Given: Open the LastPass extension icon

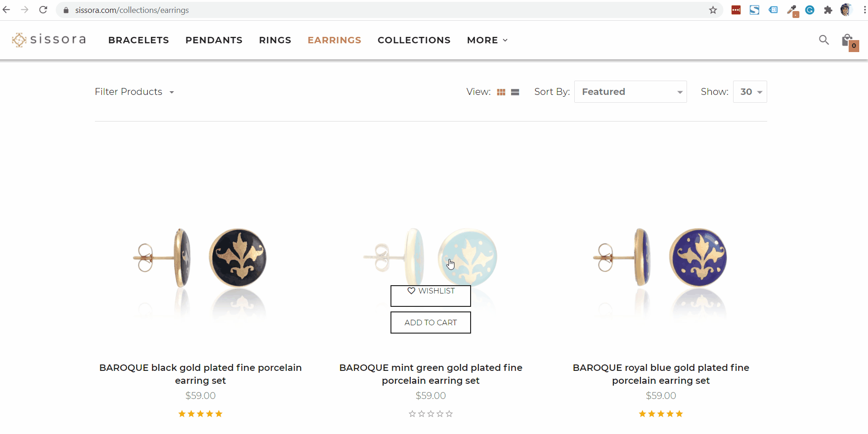Looking at the screenshot, I should click(736, 10).
